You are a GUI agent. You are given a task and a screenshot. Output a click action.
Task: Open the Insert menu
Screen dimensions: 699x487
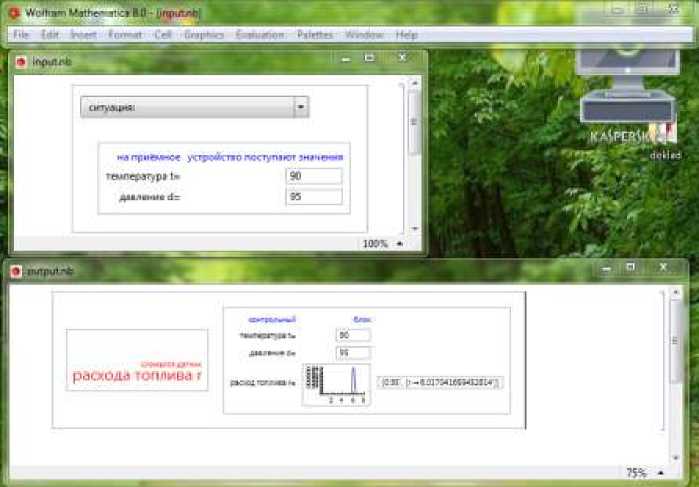(x=83, y=35)
